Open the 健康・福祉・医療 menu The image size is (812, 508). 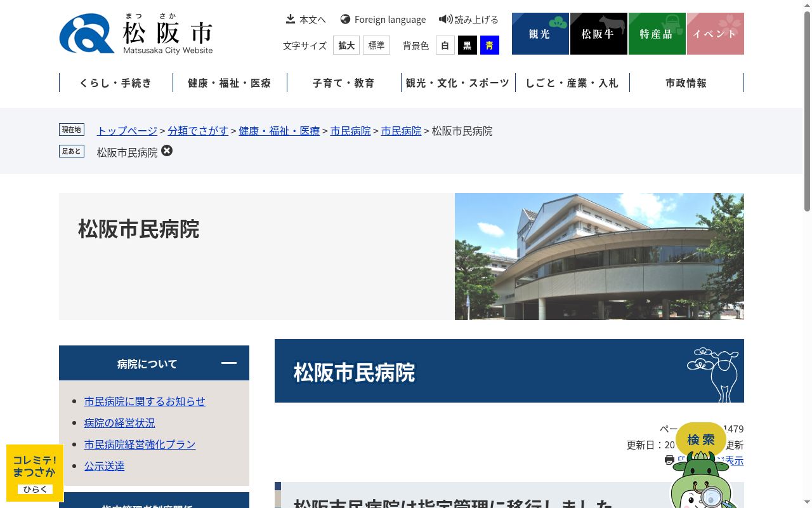click(230, 83)
